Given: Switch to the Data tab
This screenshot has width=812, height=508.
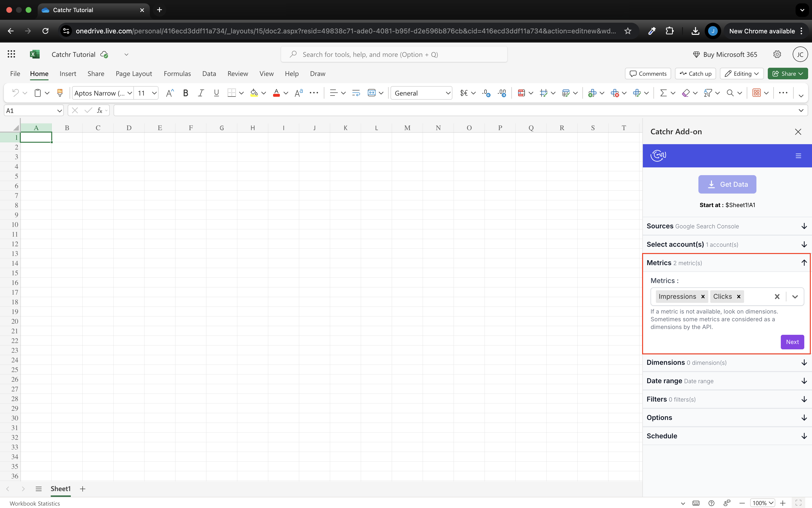Looking at the screenshot, I should tap(209, 74).
